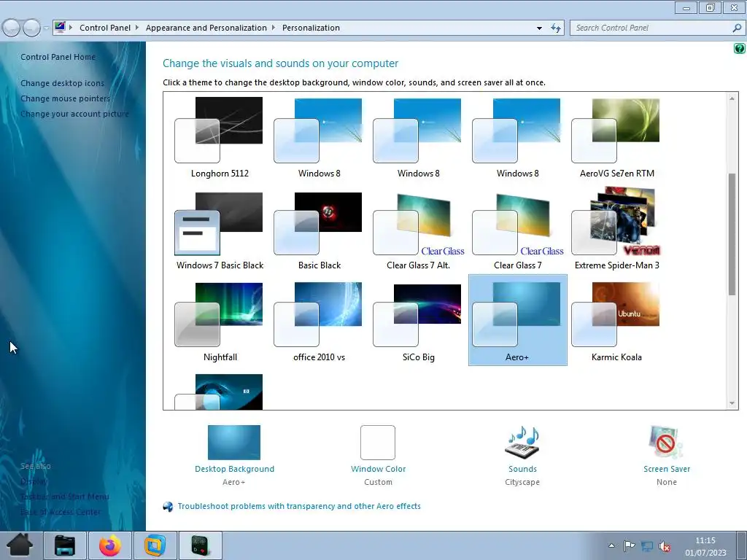
Task: Click the Screen Saver link text
Action: (x=667, y=469)
